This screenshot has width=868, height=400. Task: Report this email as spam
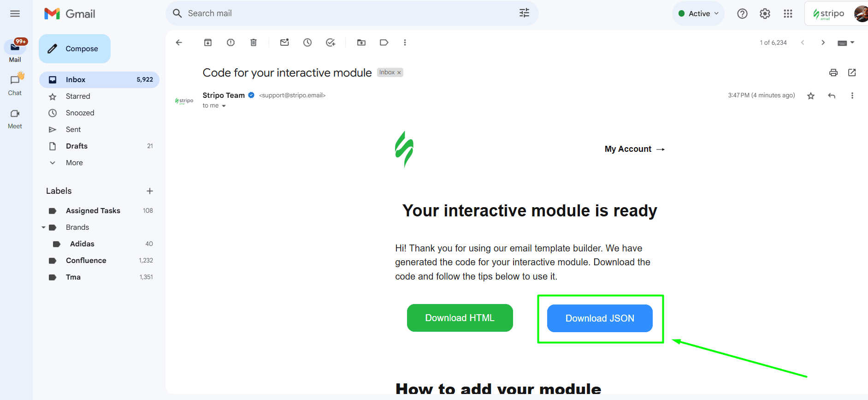click(230, 42)
